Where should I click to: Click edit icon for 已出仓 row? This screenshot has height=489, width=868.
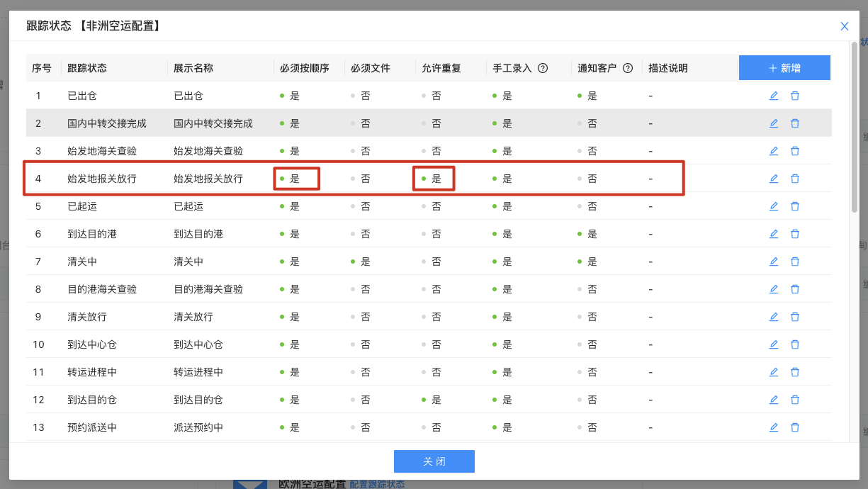tap(773, 96)
